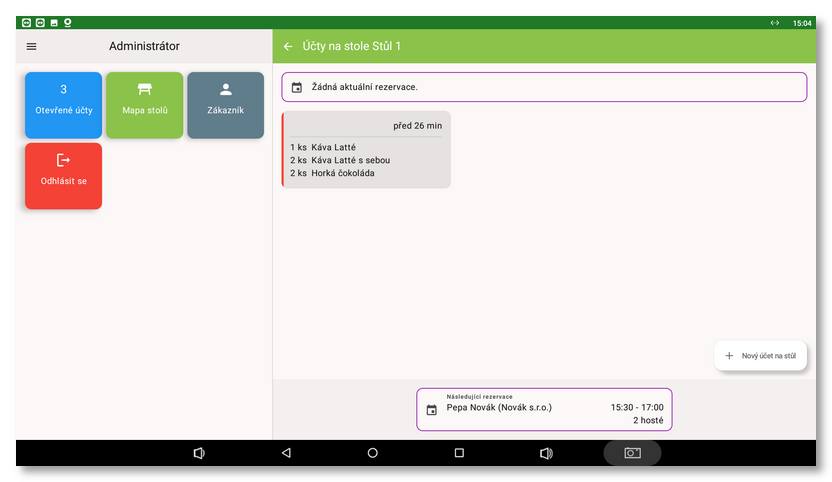Click the 15:30 - 17:00 reservation time
This screenshot has height=482, width=832.
pyautogui.click(x=637, y=407)
